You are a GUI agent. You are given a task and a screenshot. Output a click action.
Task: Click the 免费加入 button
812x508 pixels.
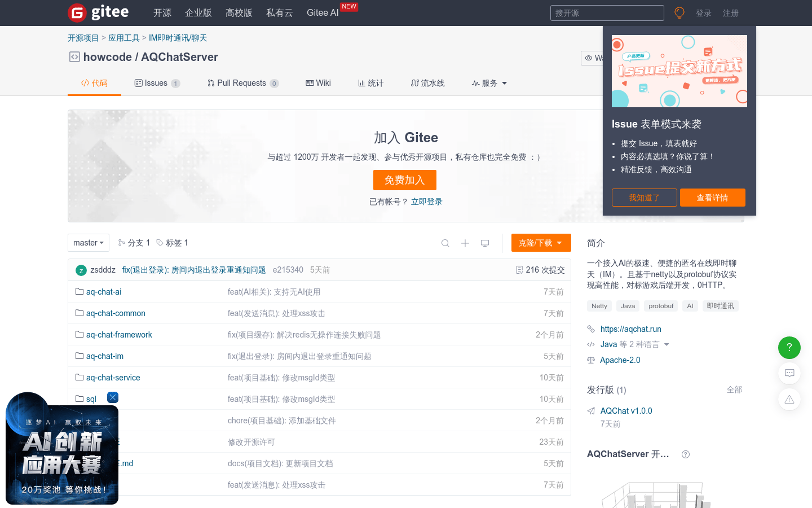pos(404,180)
